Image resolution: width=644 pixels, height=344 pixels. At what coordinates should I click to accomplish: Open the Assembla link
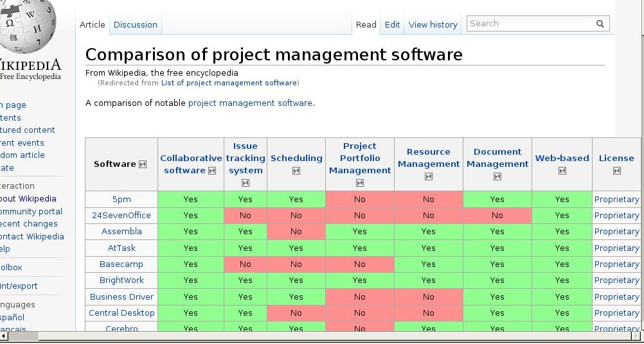[121, 231]
